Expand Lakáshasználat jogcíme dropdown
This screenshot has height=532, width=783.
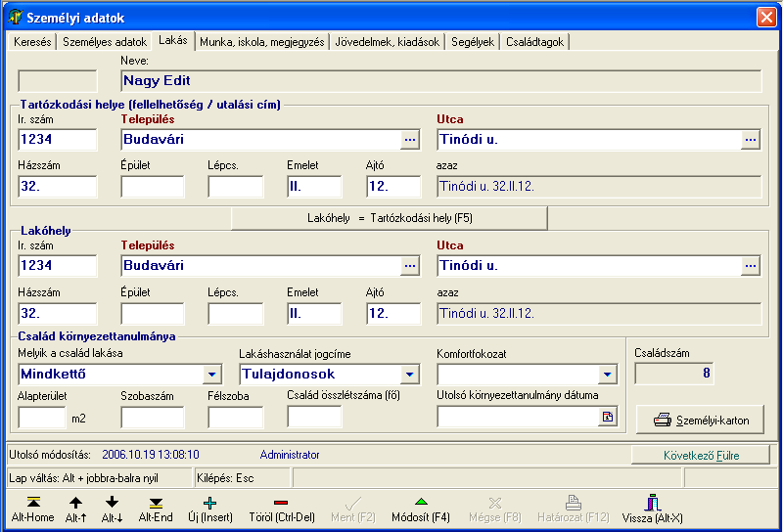pyautogui.click(x=410, y=375)
